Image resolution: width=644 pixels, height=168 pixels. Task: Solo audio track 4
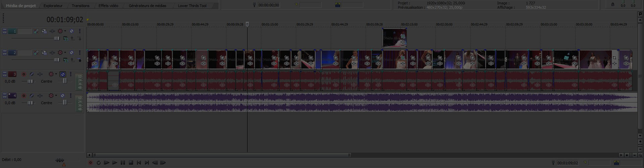71,96
